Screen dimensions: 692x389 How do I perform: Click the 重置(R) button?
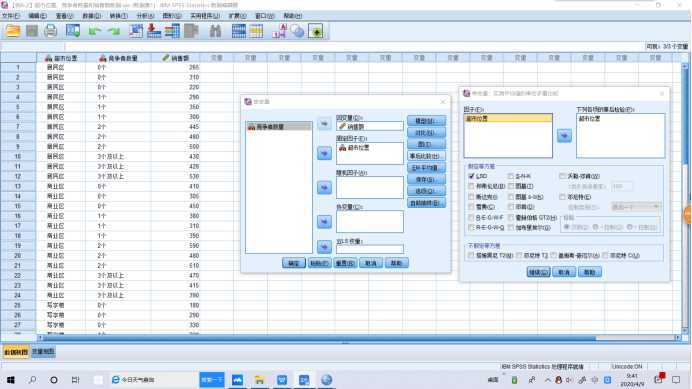pyautogui.click(x=345, y=263)
